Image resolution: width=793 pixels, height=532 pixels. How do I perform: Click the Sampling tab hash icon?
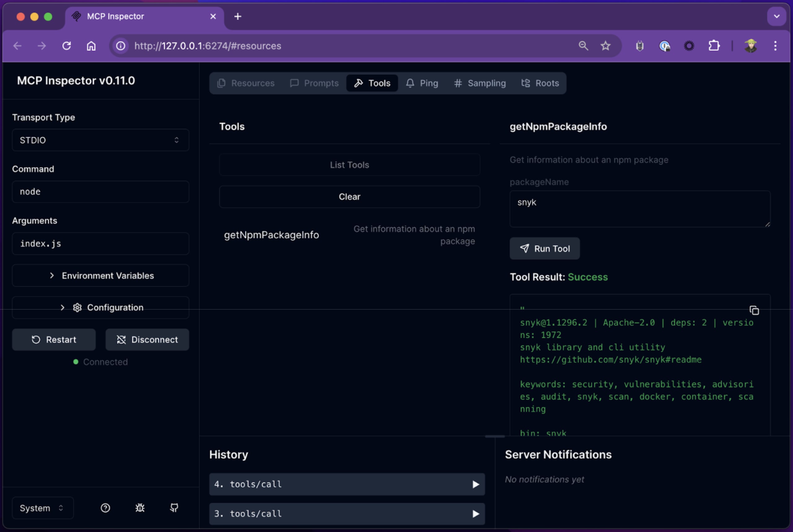point(458,83)
